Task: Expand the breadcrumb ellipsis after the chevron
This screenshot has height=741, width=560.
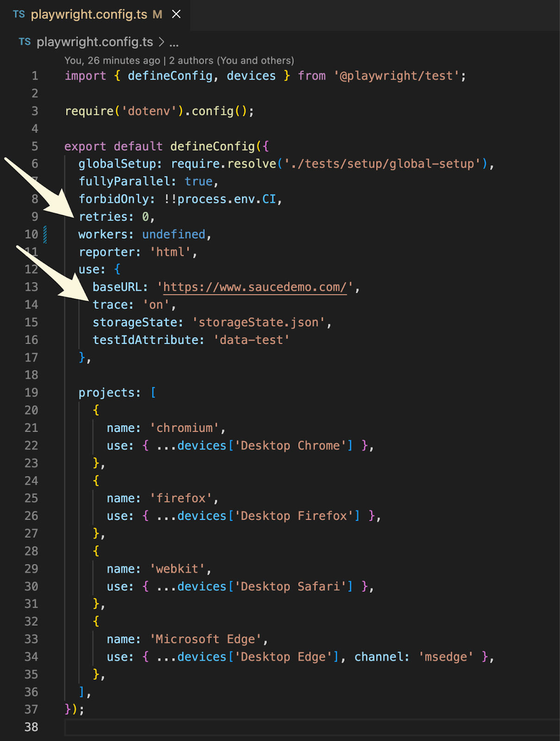Action: coord(174,43)
